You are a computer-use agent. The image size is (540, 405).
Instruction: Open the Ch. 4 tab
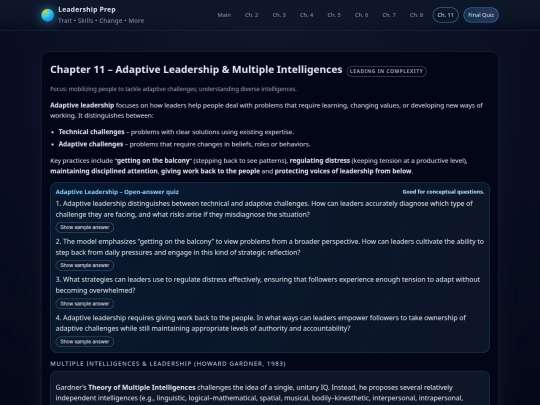click(307, 15)
